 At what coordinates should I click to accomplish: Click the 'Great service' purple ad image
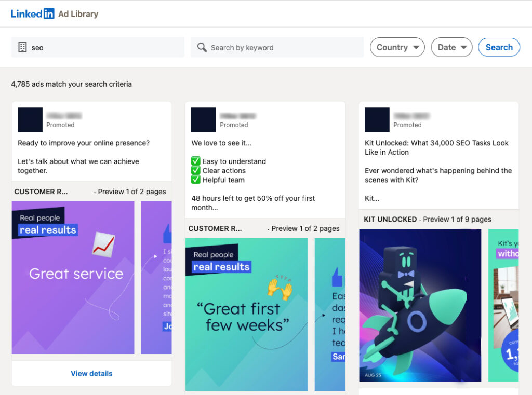(x=73, y=278)
